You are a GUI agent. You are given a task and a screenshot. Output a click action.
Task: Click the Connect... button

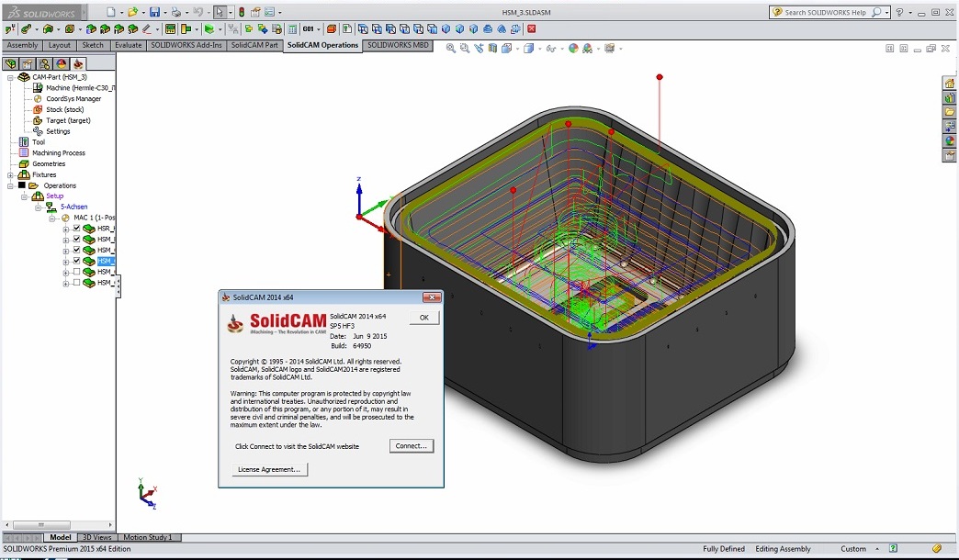coord(411,445)
